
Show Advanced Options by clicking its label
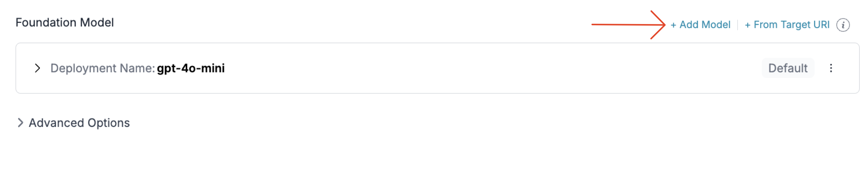point(79,123)
